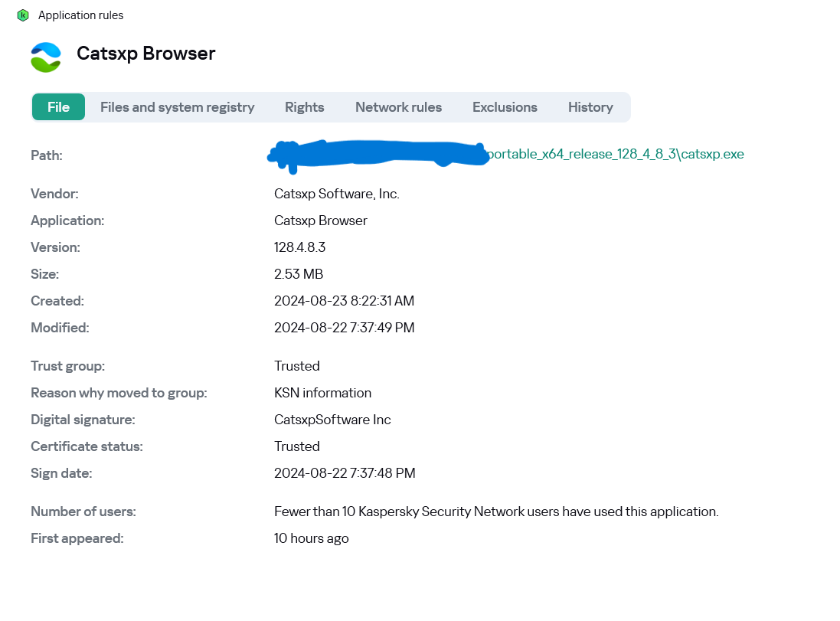Click the 'Vendor:' label
840x621 pixels.
pyautogui.click(x=54, y=194)
